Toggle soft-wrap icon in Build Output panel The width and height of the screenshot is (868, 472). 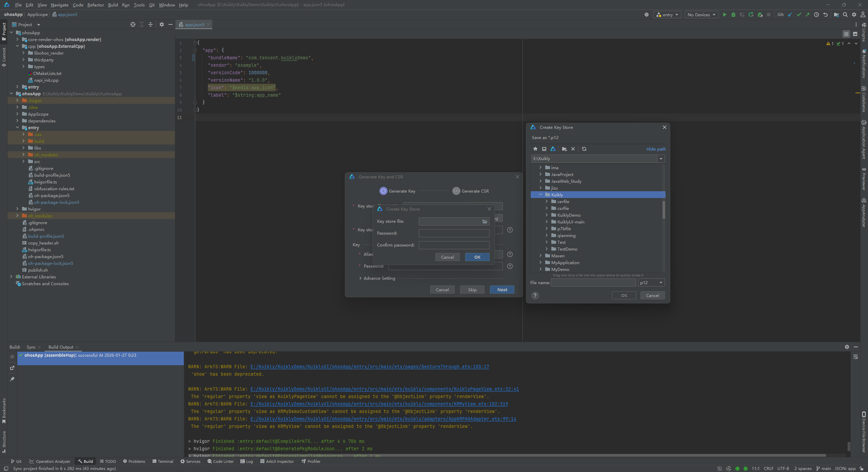[855, 357]
